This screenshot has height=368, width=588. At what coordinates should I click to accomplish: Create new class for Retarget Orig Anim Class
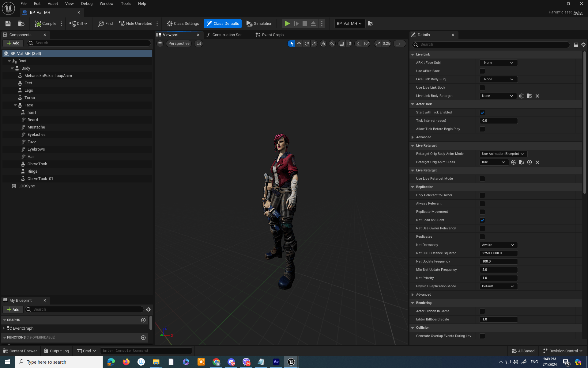click(530, 162)
